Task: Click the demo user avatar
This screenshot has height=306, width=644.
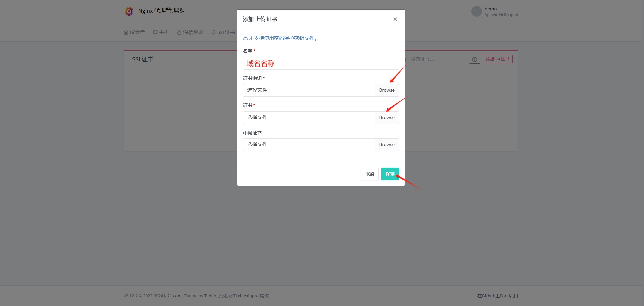Action: [476, 11]
